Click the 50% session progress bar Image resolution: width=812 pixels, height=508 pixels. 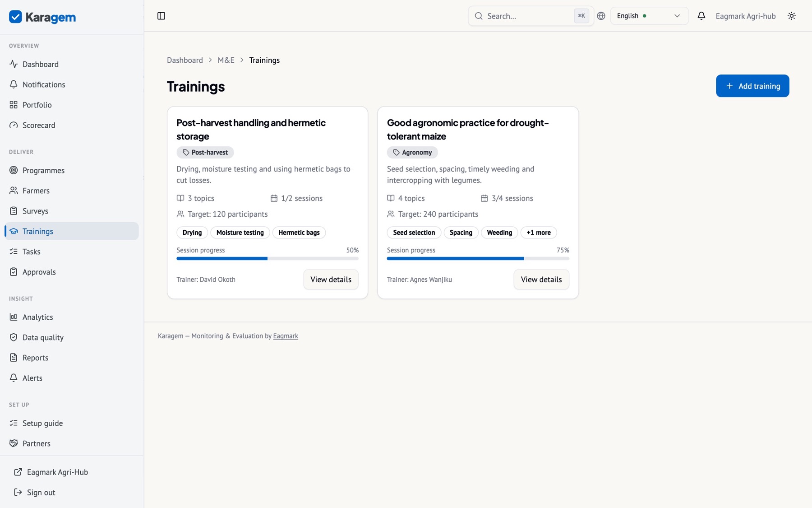[x=268, y=259]
